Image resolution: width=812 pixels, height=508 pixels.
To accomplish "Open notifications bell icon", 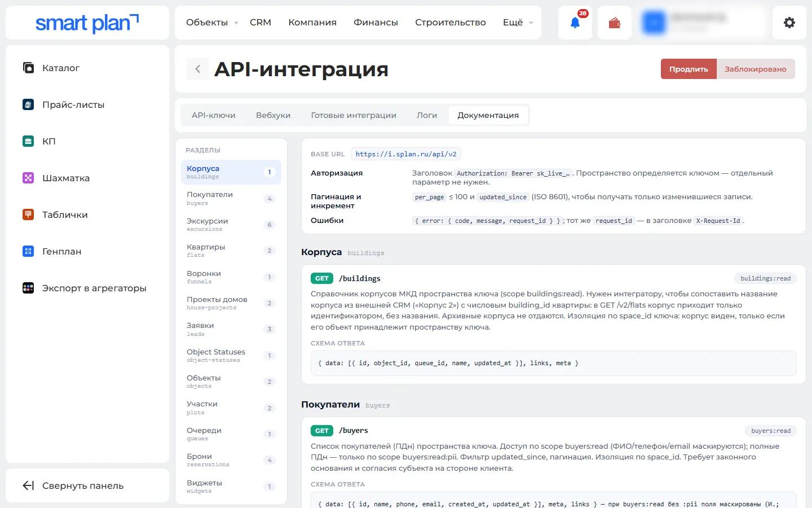I will point(575,23).
